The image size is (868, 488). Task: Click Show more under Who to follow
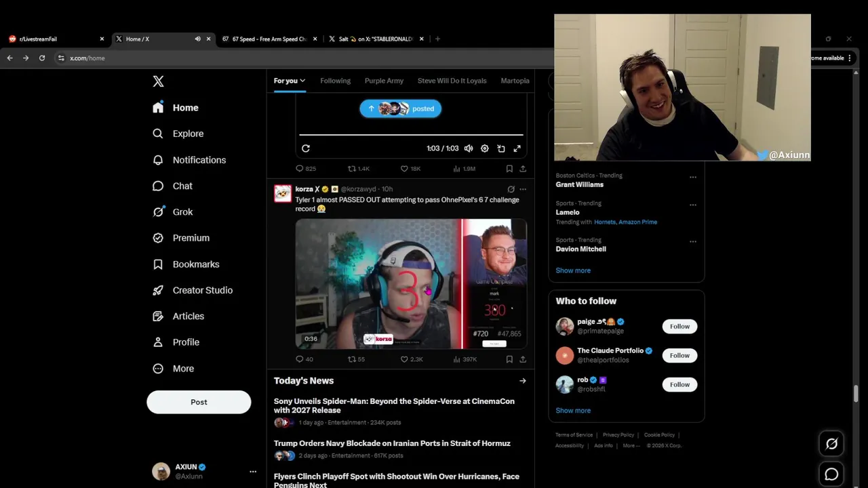coord(573,411)
